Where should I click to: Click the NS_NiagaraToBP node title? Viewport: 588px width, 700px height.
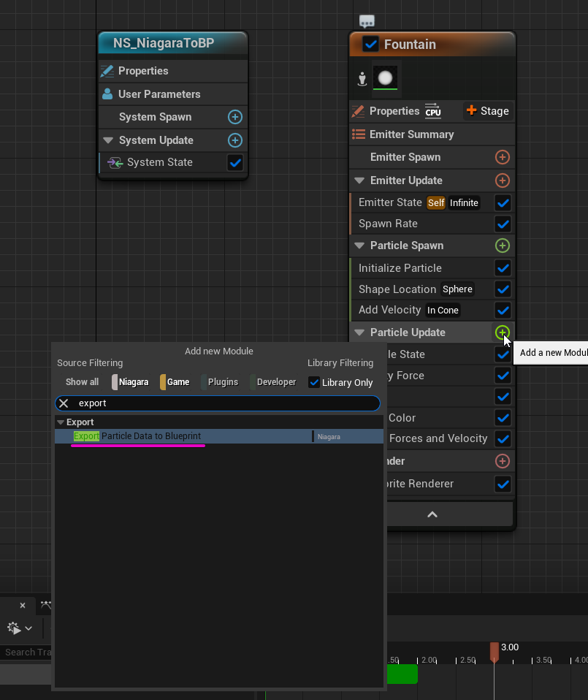pyautogui.click(x=164, y=43)
